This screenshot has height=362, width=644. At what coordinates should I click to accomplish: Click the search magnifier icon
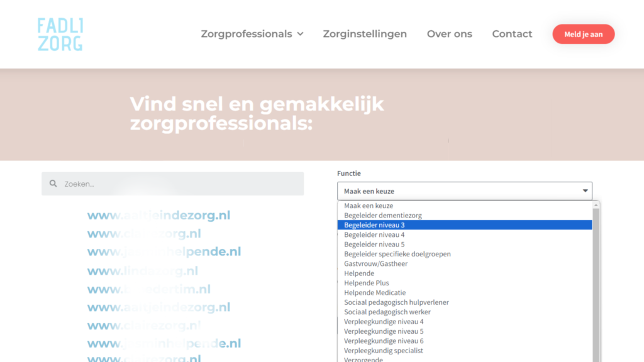[x=53, y=184]
